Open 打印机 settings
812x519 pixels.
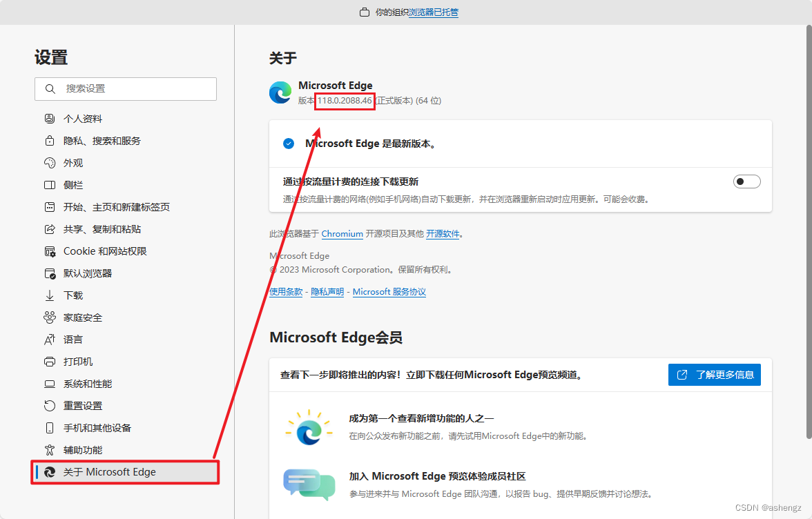[78, 362]
